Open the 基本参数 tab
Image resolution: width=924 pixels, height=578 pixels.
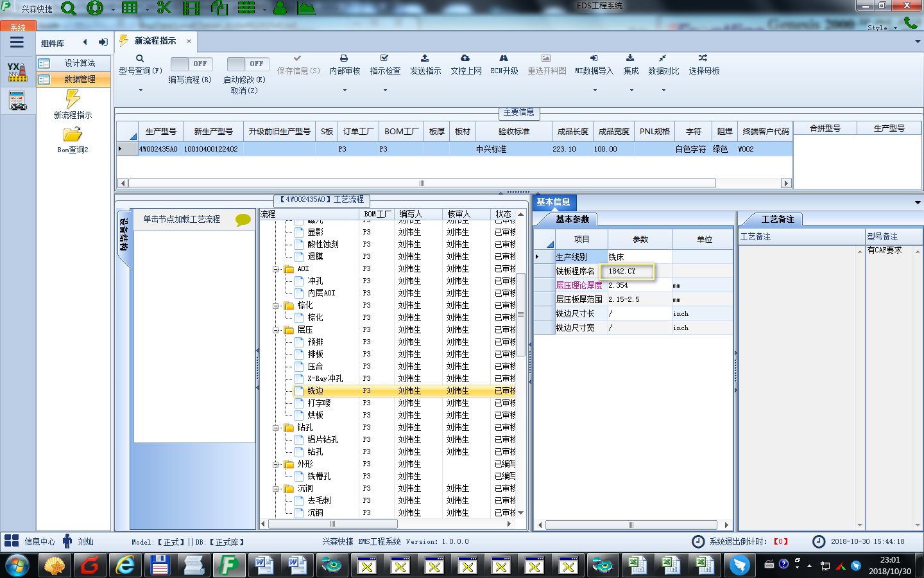coord(572,220)
